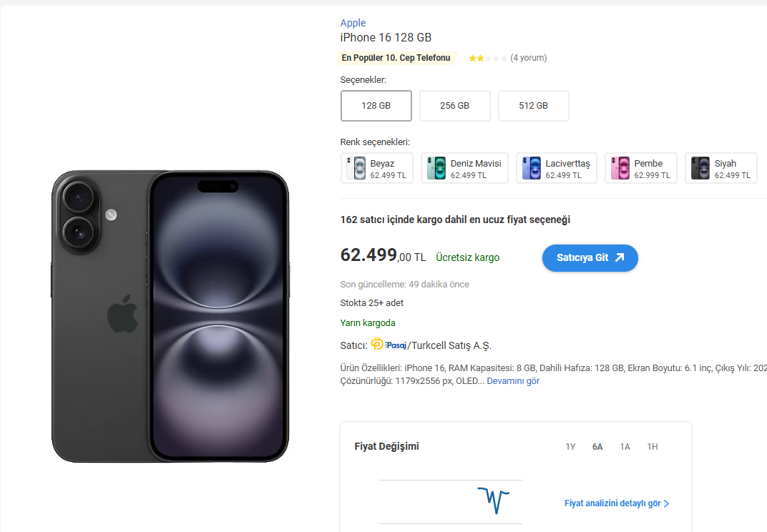Show 1H price change range
This screenshot has height=532, width=767.
click(x=653, y=447)
